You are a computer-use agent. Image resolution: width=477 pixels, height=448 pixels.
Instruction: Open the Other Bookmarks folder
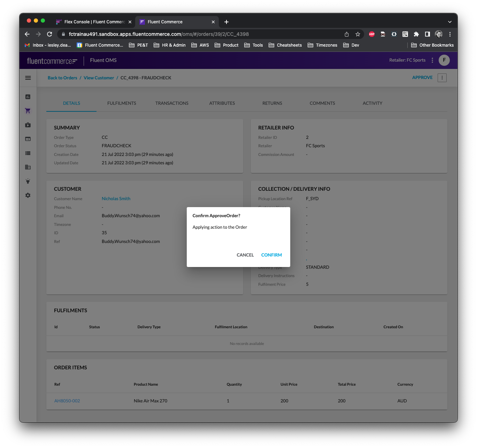pos(432,45)
